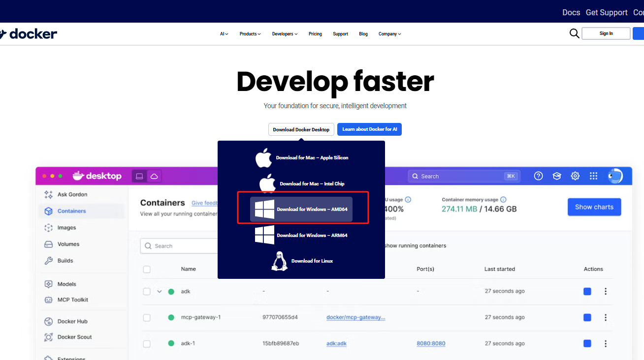Open the Get Support link

tap(607, 12)
